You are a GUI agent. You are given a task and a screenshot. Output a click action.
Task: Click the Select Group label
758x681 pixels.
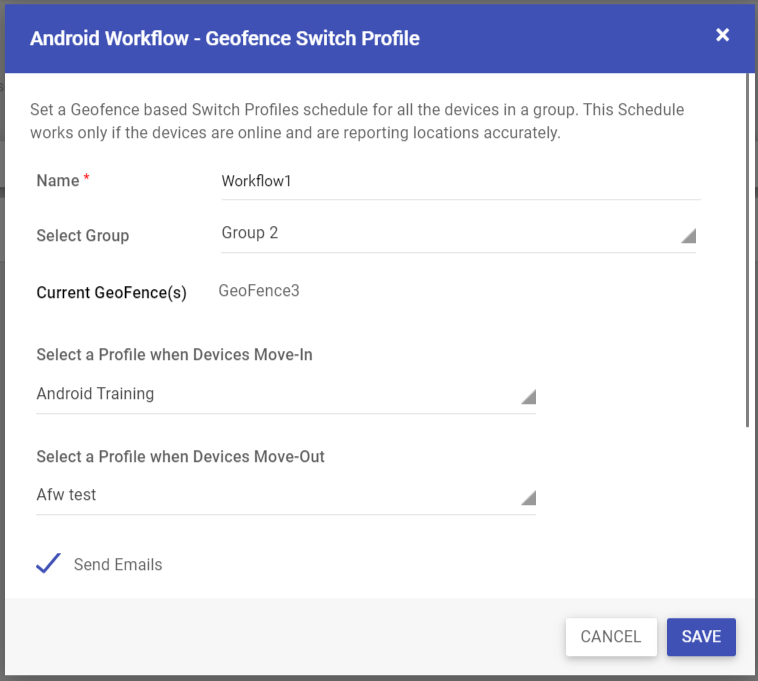pos(83,235)
